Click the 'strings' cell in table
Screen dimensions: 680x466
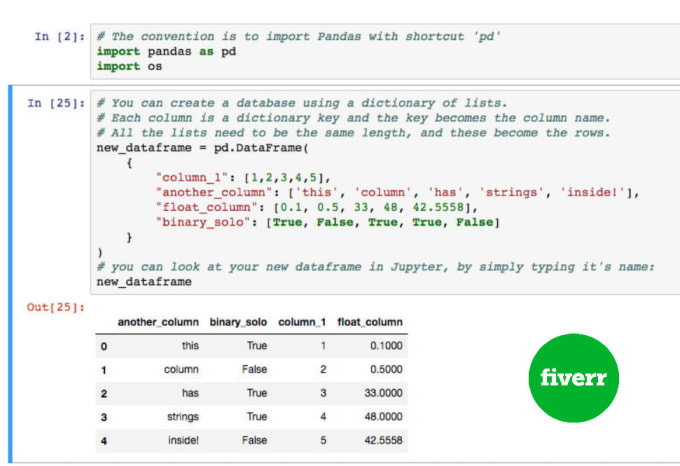(x=183, y=417)
